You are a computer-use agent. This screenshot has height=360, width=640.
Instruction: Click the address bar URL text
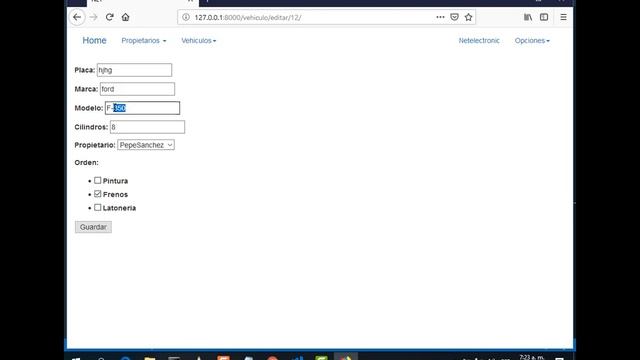point(248,18)
